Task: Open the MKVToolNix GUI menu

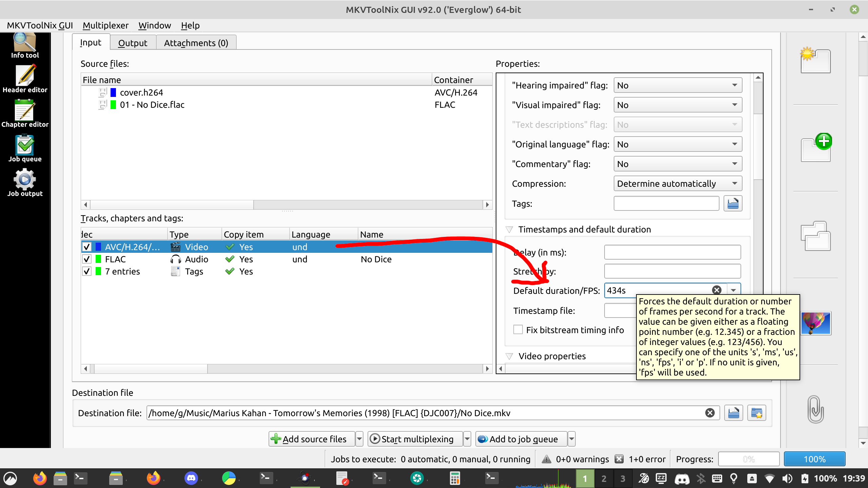Action: click(40, 25)
